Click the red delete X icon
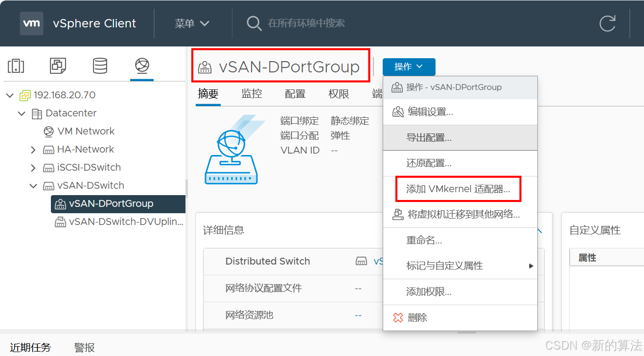The height and width of the screenshot is (356, 644). [x=398, y=318]
